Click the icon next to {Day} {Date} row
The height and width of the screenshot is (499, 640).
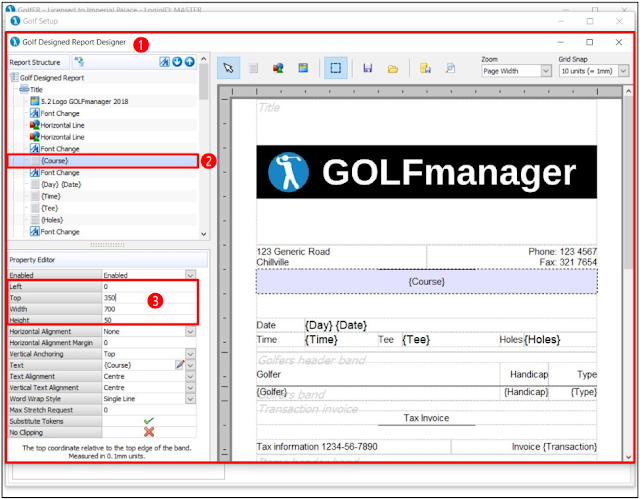click(x=36, y=184)
